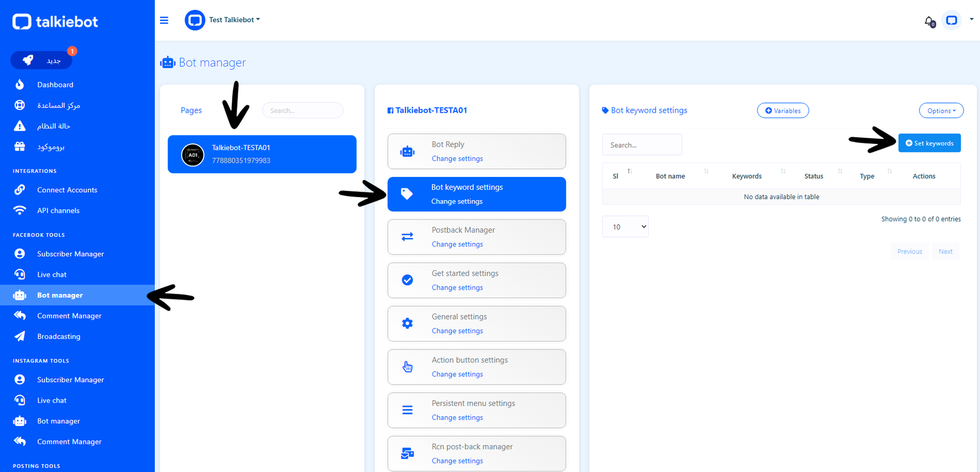
Task: Open the Options dropdown button
Action: tap(941, 111)
